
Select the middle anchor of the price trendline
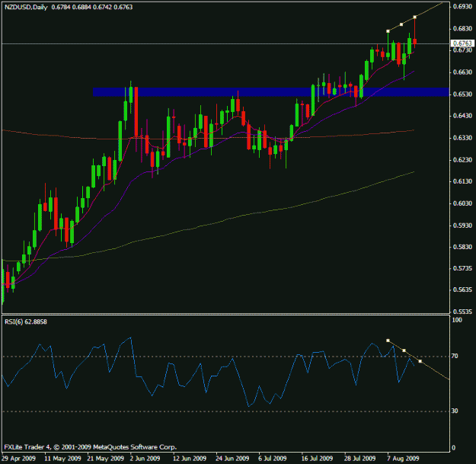401,24
